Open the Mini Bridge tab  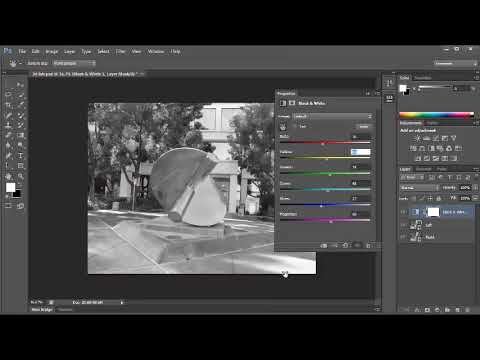point(42,310)
